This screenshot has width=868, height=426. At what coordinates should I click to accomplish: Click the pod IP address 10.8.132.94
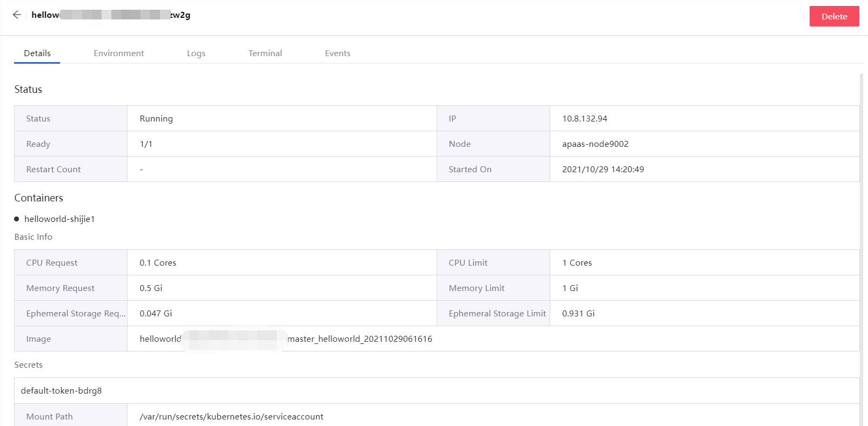click(x=584, y=119)
